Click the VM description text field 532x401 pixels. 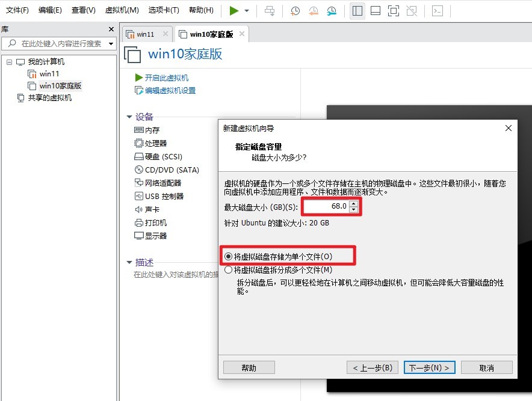click(x=176, y=275)
